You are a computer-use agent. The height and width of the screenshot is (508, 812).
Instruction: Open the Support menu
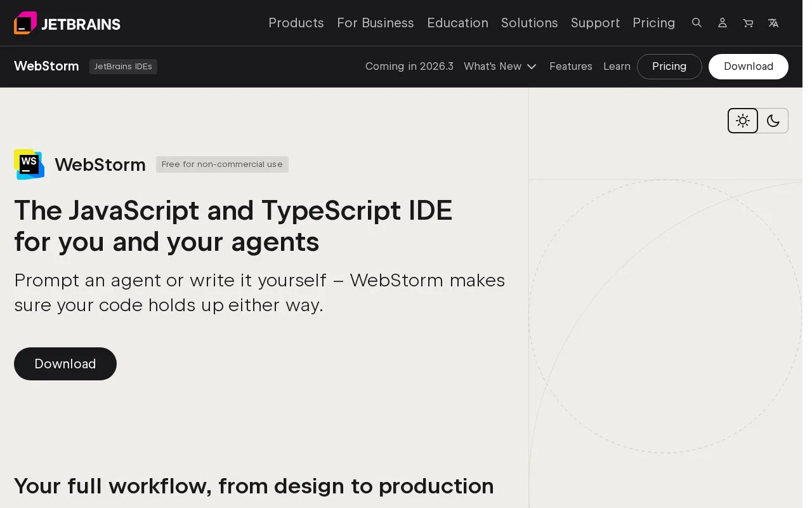[x=595, y=23]
